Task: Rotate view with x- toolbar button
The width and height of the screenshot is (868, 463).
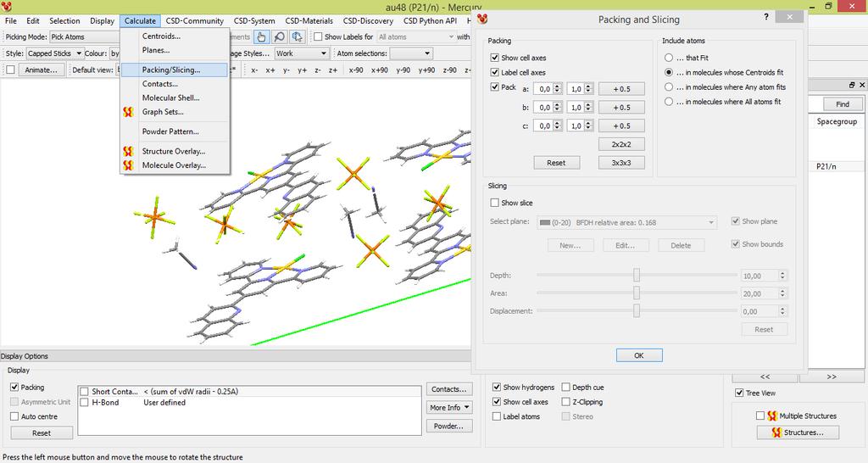Action: 254,70
